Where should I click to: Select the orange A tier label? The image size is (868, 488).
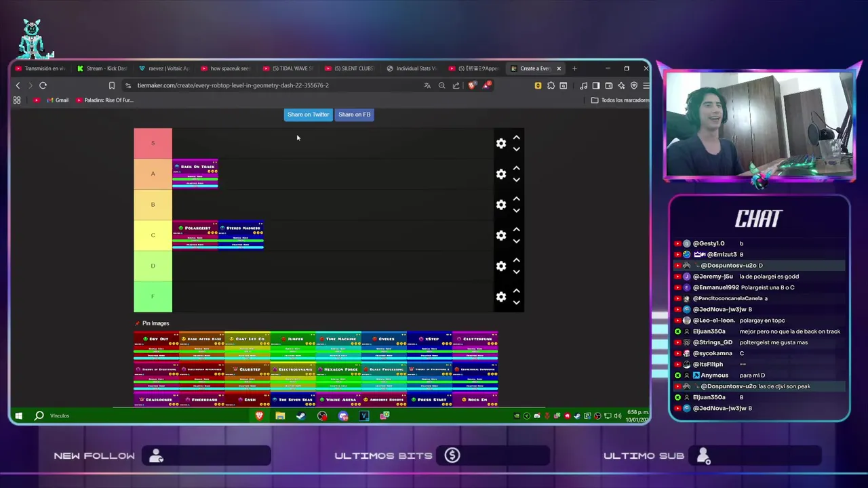[153, 174]
